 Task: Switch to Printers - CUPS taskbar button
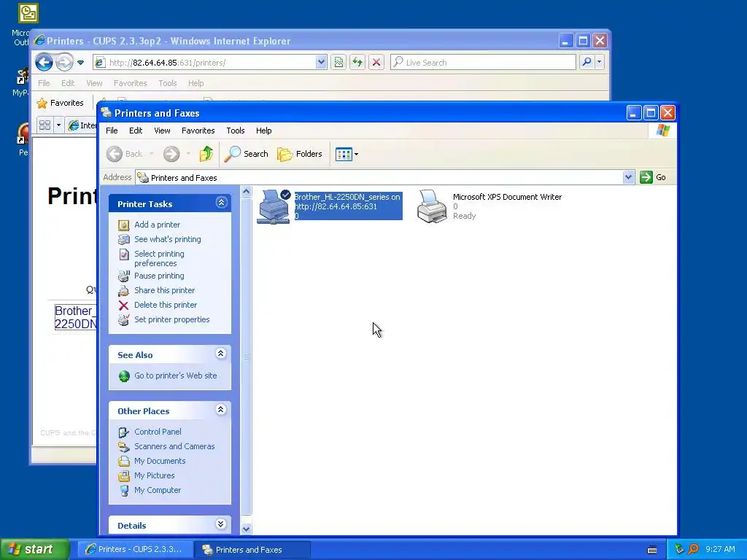coord(135,550)
